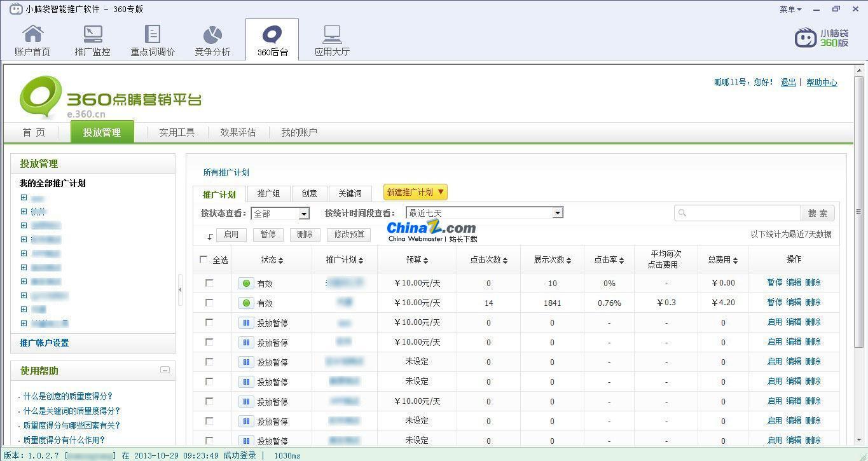The height and width of the screenshot is (461, 868).
Task: Click the 360点睛营销平台 logo
Action: [x=111, y=97]
